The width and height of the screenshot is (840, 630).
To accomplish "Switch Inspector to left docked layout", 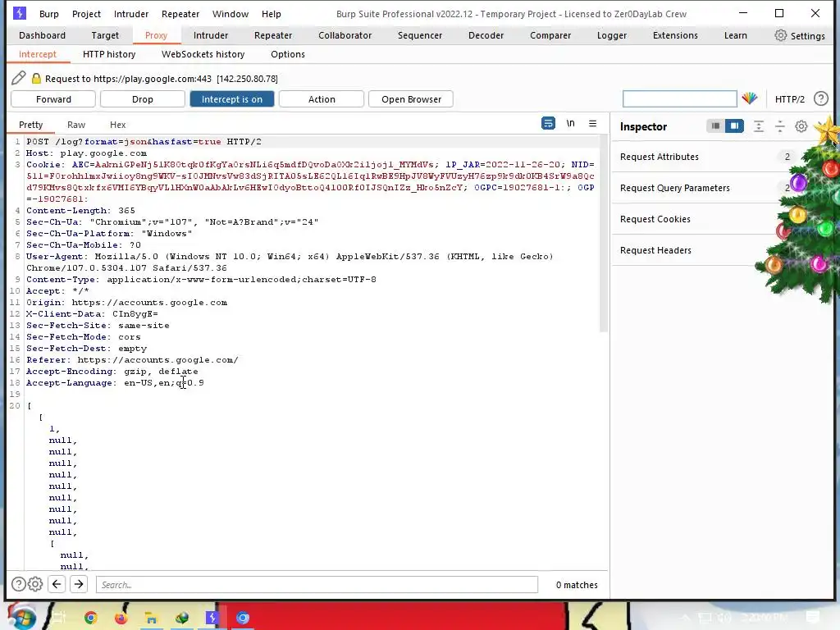I will [715, 126].
